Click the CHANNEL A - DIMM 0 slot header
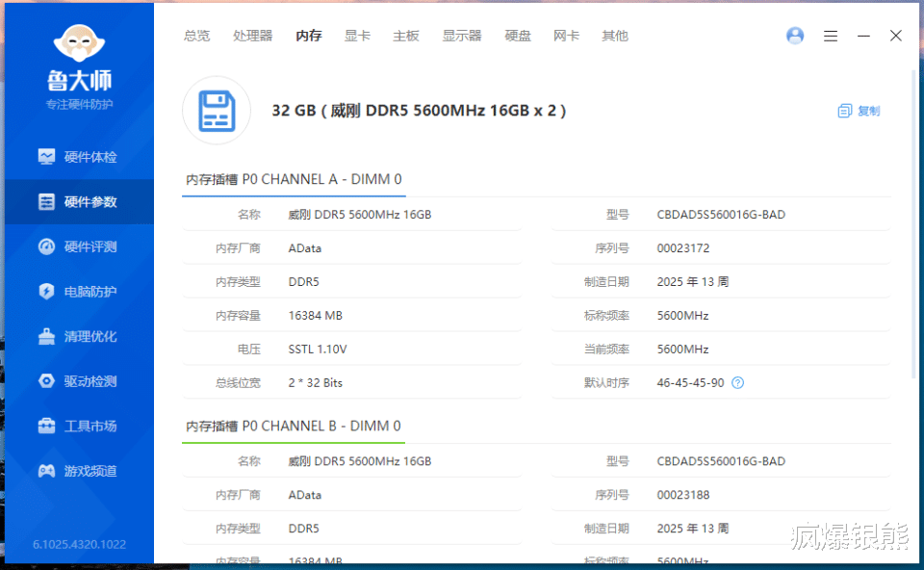 point(294,179)
